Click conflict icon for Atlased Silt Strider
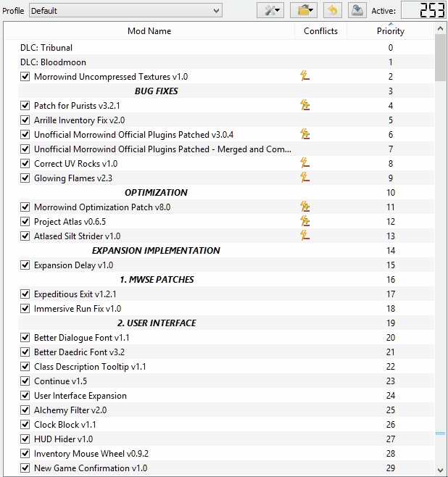The image size is (448, 477). point(304,236)
